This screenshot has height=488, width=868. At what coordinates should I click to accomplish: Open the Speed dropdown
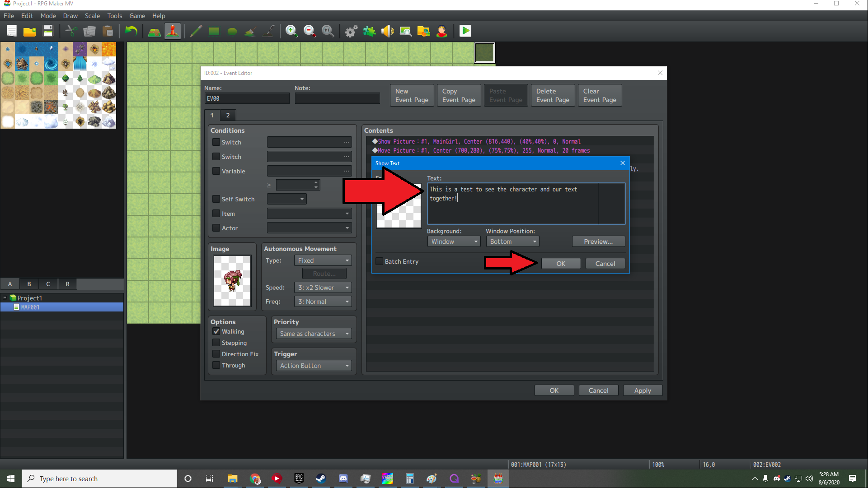tap(323, 288)
